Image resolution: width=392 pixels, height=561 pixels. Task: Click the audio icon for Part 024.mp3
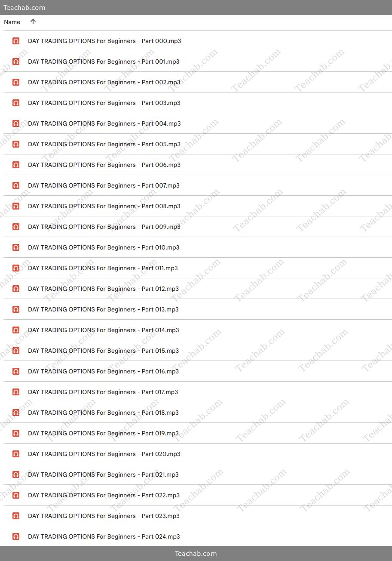click(16, 536)
